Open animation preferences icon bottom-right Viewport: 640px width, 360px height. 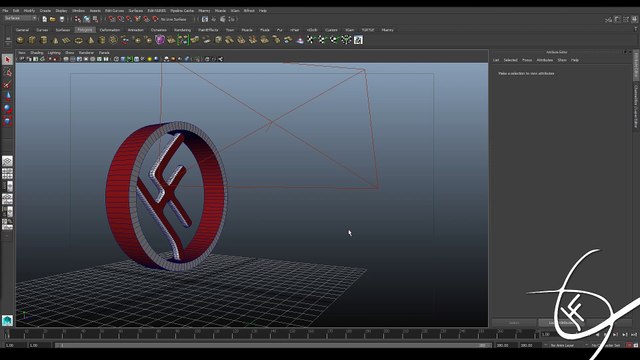click(636, 345)
